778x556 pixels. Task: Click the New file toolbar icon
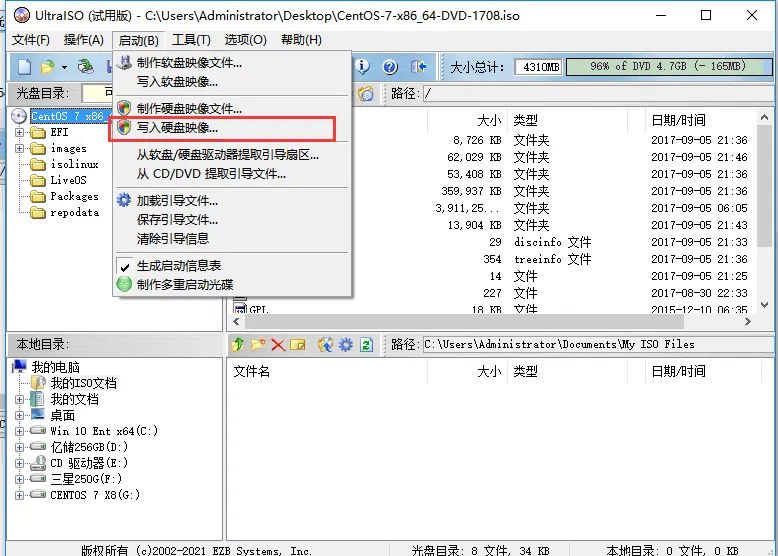(24, 66)
